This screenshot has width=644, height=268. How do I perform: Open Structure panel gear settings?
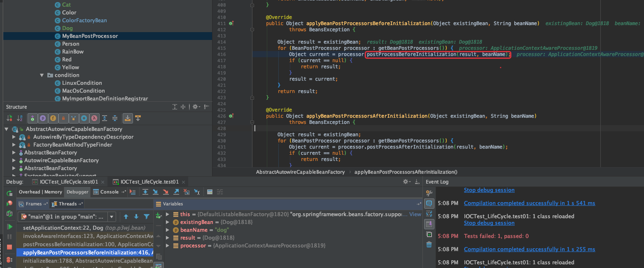click(x=196, y=107)
